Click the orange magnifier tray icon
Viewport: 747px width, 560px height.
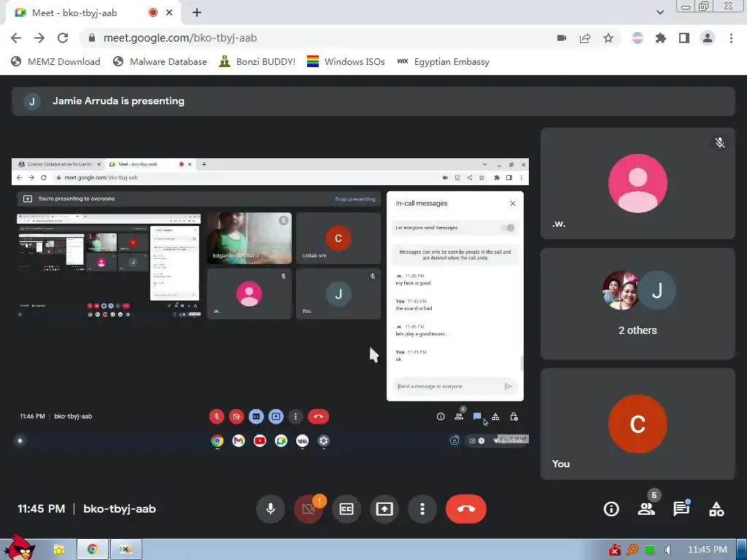[632, 550]
